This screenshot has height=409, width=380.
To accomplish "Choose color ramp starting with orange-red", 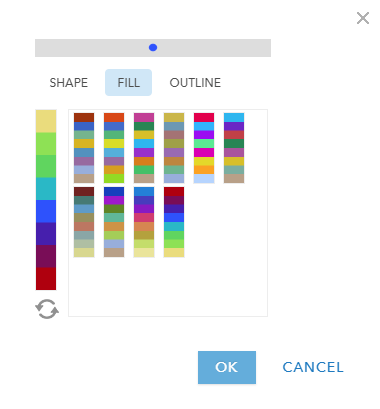I will 114,148.
